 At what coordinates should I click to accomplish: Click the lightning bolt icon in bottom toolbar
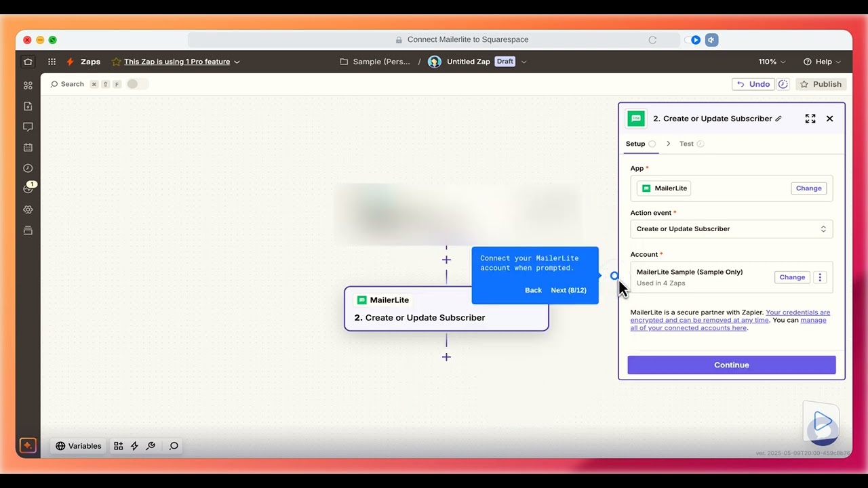tap(134, 446)
